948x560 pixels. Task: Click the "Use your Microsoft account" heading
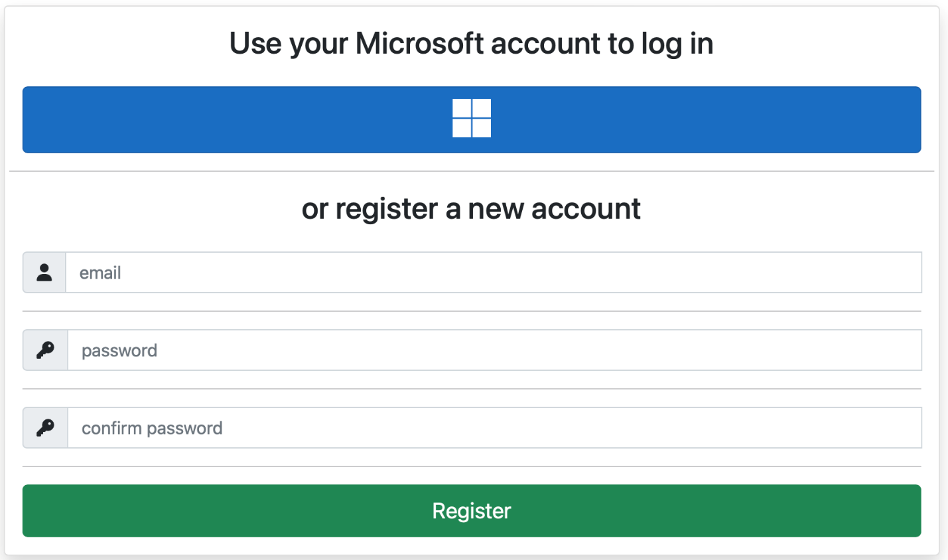(471, 44)
